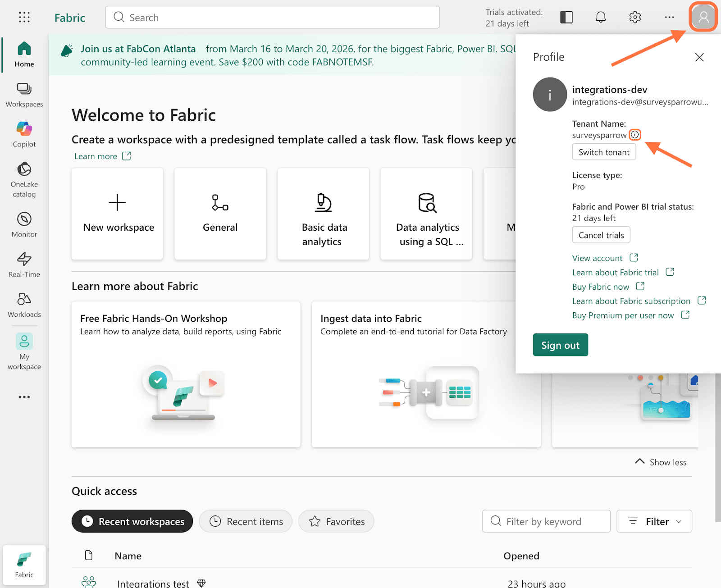Select the Favorites tab
The image size is (721, 588).
point(337,521)
